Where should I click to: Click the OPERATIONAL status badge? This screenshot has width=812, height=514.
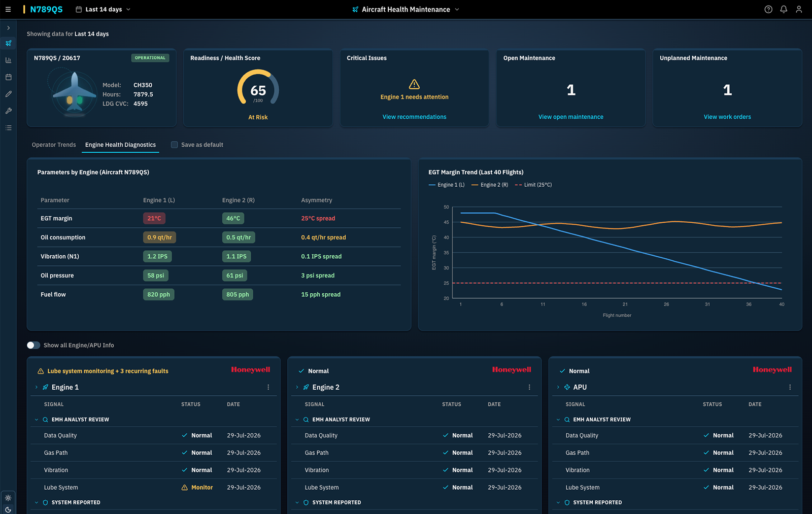150,58
